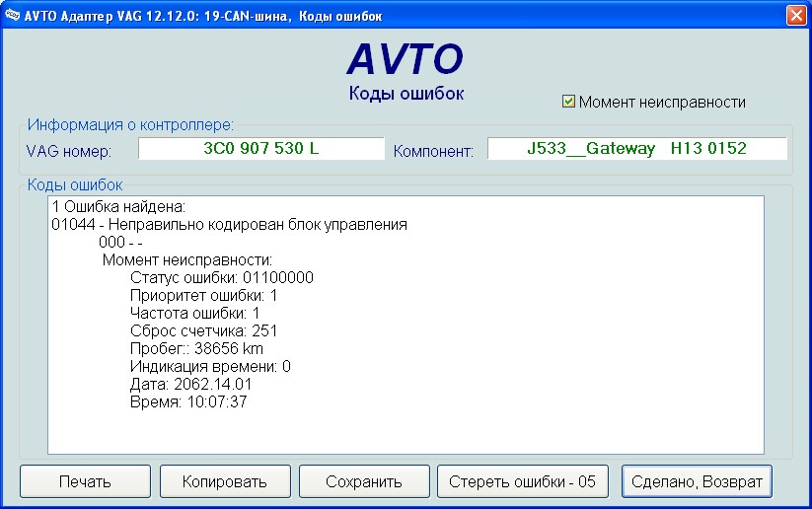This screenshot has height=509, width=812.
Task: Click the Статус ошибки: 01100000 line
Action: (221, 278)
